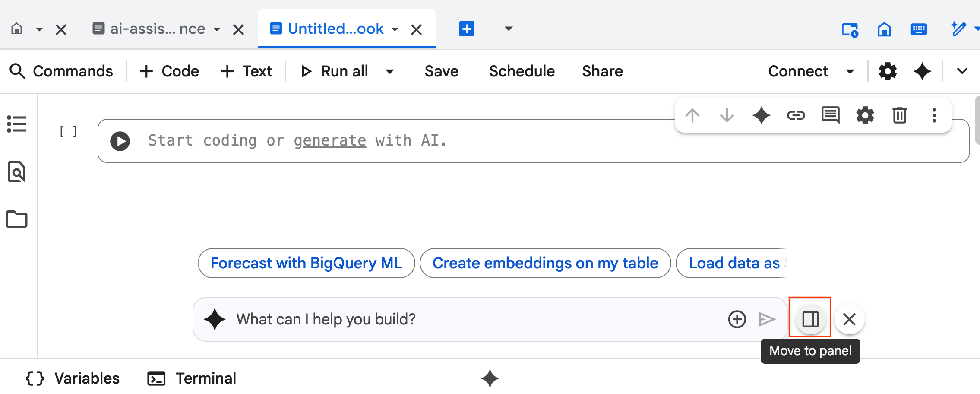Open the table of contents sidebar icon

(17, 124)
